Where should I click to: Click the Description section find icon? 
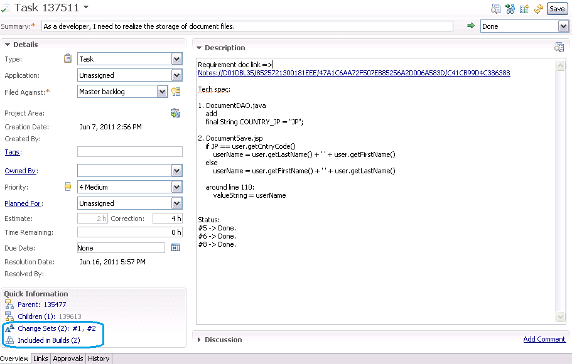click(x=559, y=47)
